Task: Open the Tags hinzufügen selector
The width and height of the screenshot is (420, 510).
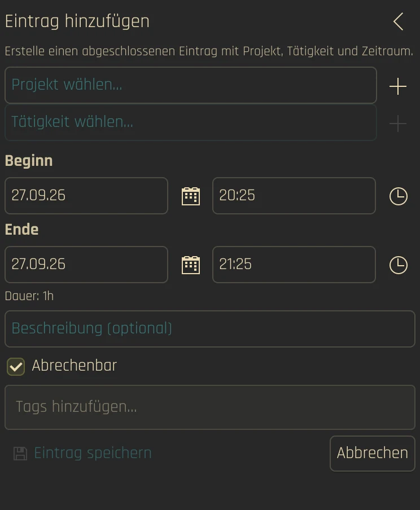Action: click(x=210, y=407)
